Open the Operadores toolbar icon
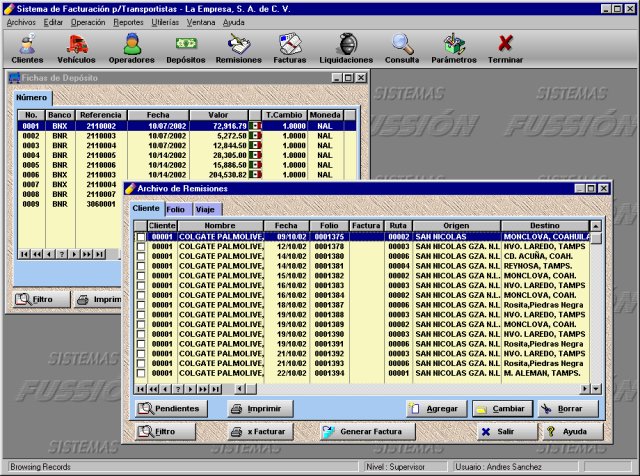The height and width of the screenshot is (476, 640). pyautogui.click(x=131, y=48)
